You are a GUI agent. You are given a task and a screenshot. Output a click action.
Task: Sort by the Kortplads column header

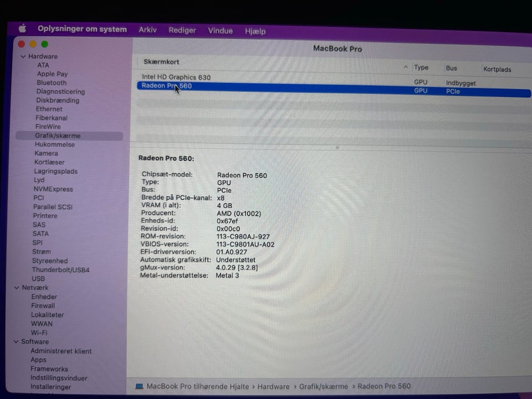tap(497, 69)
